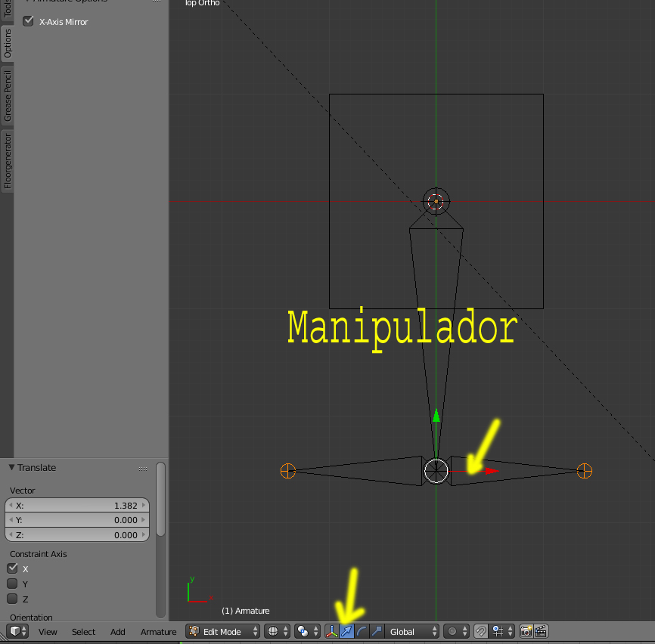Open the pivot point dropdown
The height and width of the screenshot is (644, 655).
307,631
